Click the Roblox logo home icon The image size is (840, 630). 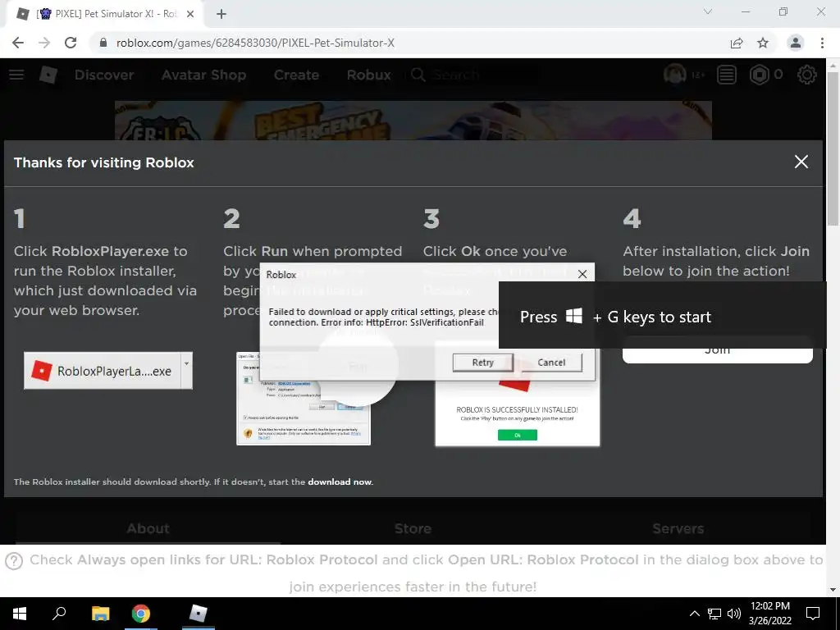click(48, 75)
